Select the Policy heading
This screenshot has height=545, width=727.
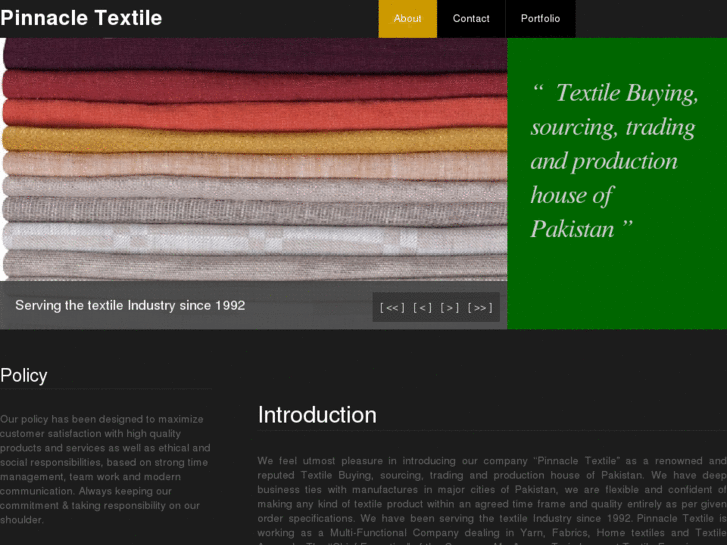[x=24, y=375]
